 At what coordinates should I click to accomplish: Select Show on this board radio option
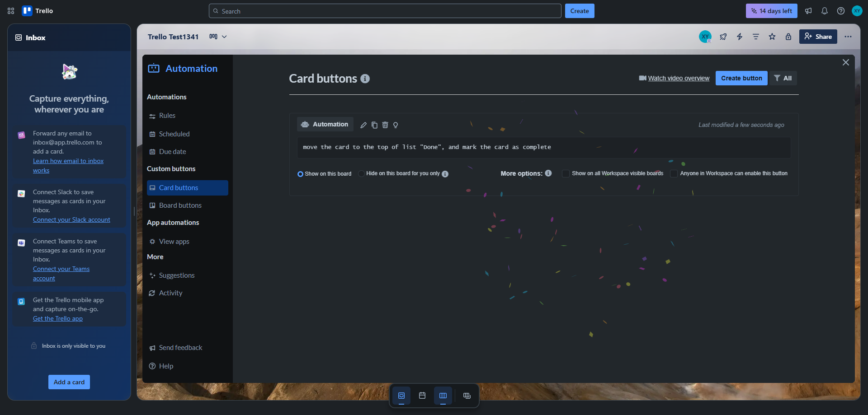pos(300,174)
